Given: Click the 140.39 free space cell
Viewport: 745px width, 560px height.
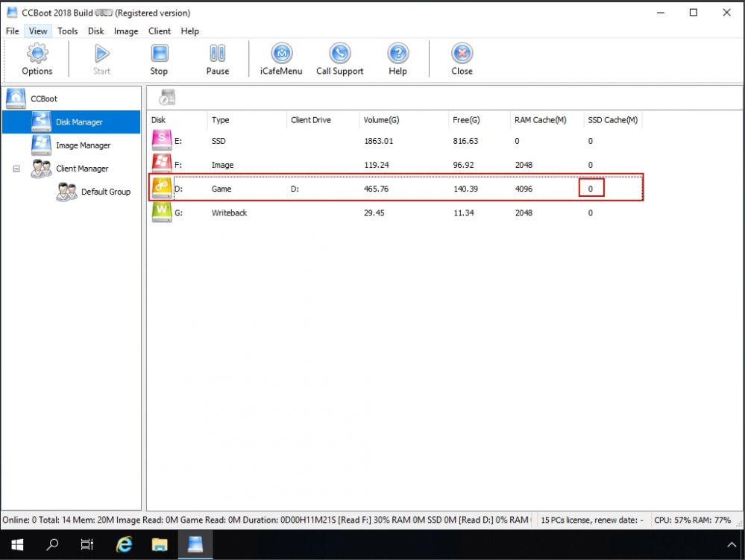Looking at the screenshot, I should pos(465,189).
